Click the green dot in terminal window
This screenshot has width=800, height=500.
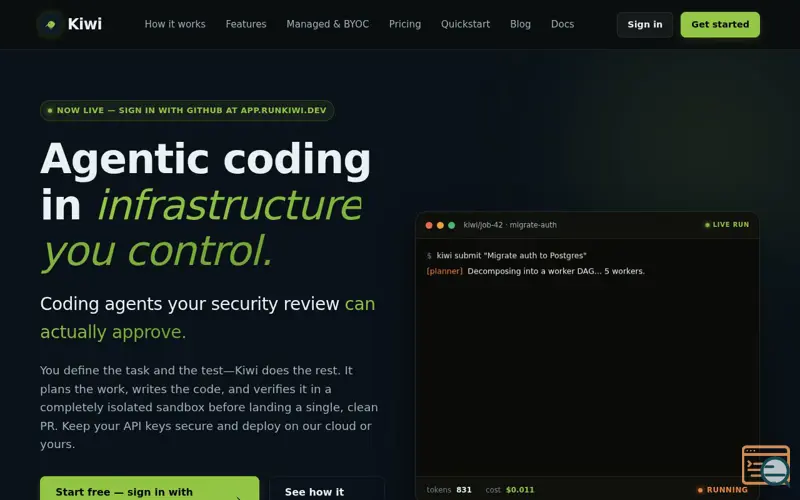pos(452,225)
